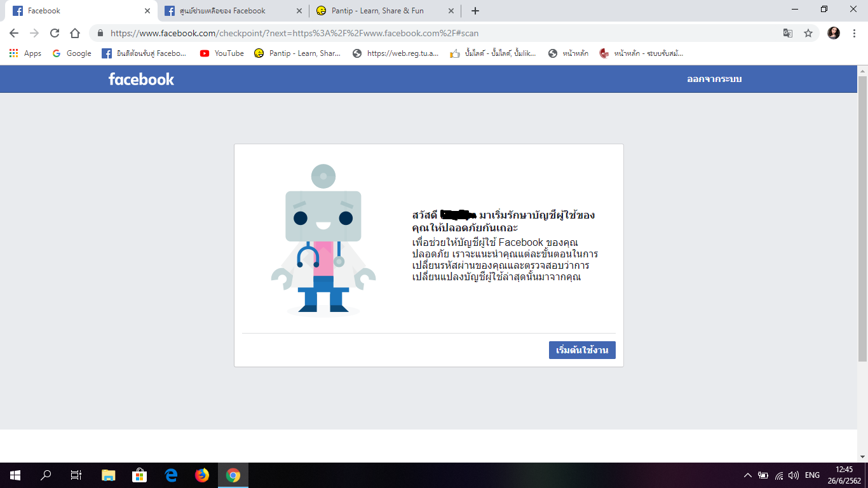The width and height of the screenshot is (868, 488).
Task: Open the Pantip - Learn, Shar... bookmark
Action: [x=297, y=53]
